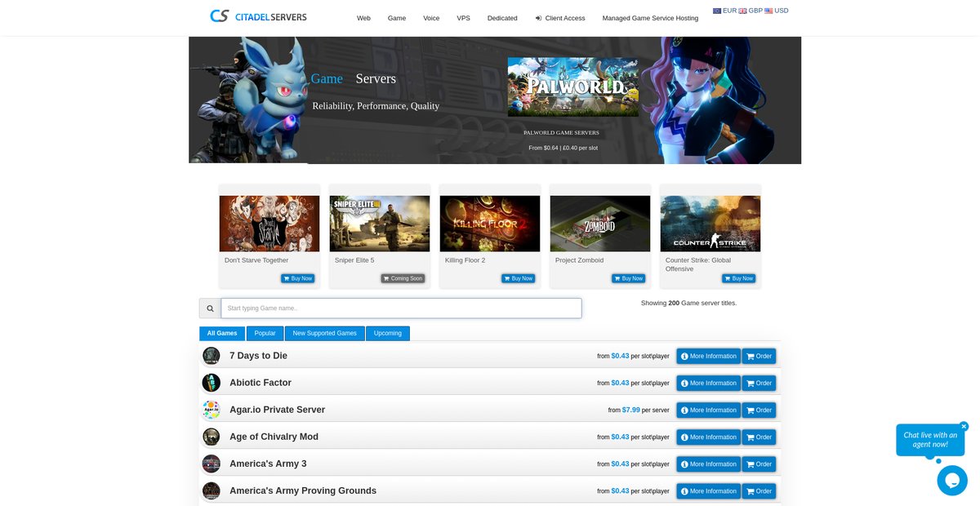980x506 pixels.
Task: Click 'PALWORLD GAME SERVERS' caption text
Action: click(561, 132)
